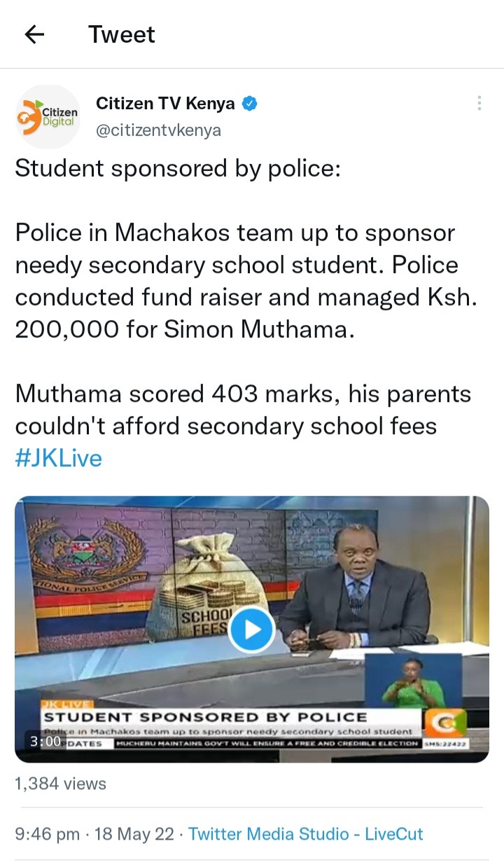Tap the 1,384 views count
Screen dimensions: 504x867
pyautogui.click(x=60, y=784)
